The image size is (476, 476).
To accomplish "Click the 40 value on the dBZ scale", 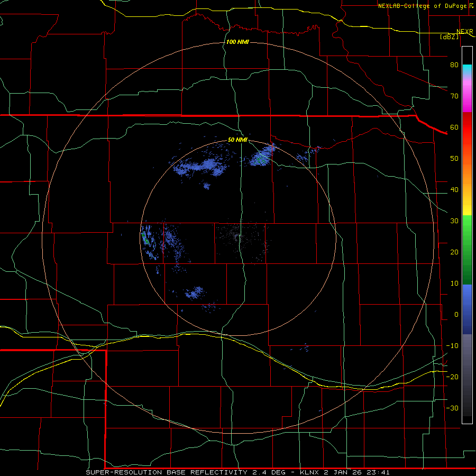I will click(x=454, y=190).
